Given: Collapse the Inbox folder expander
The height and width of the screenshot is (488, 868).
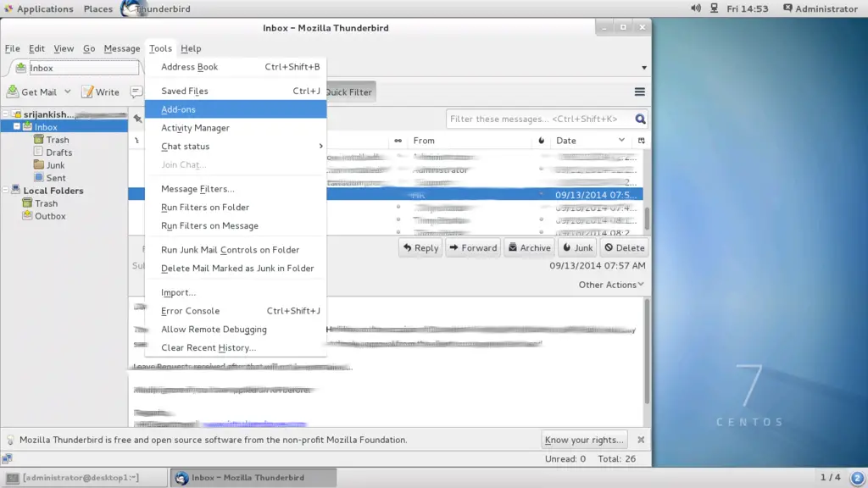Looking at the screenshot, I should click(x=17, y=127).
